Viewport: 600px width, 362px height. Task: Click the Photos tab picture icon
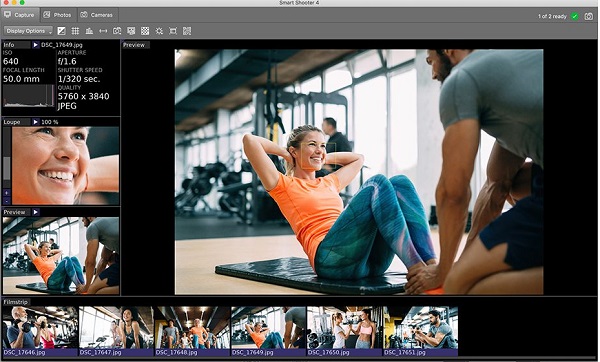(47, 15)
